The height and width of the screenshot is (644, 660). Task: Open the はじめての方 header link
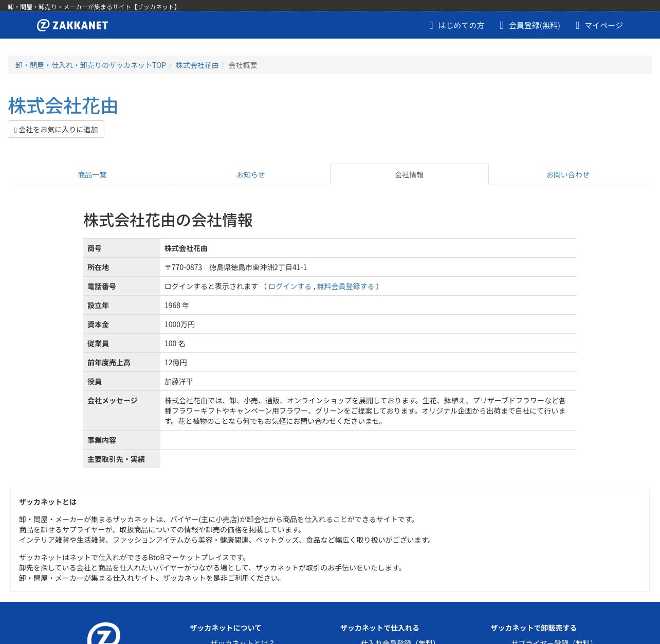[456, 25]
